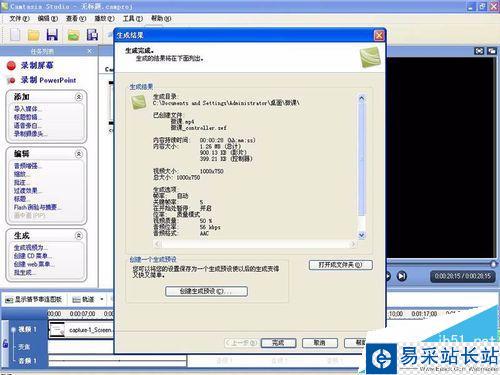Open the 帮助 menu
500x375 pixels.
pos(161,18)
